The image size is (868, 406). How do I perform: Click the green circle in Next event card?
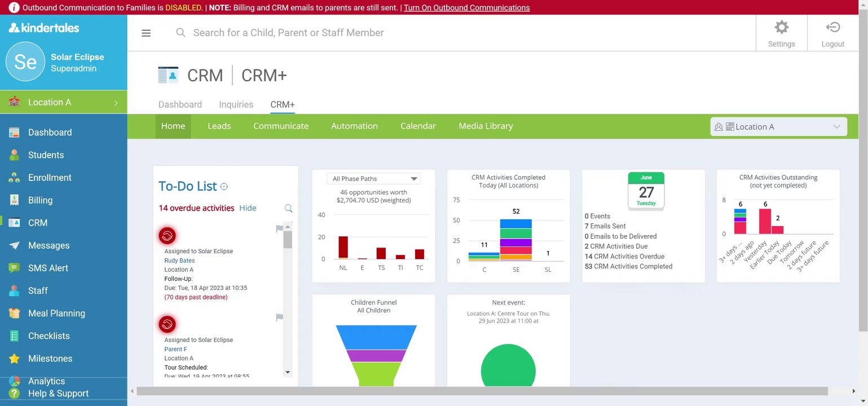(508, 365)
